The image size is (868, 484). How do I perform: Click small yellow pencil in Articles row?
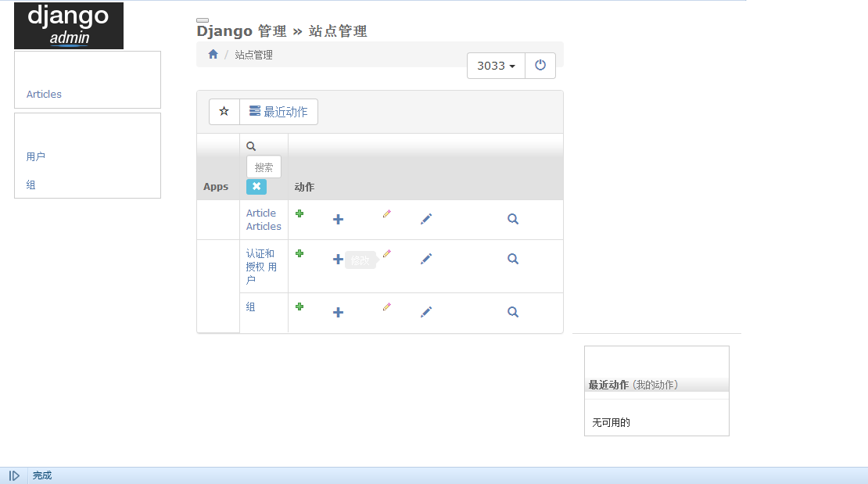(387, 213)
